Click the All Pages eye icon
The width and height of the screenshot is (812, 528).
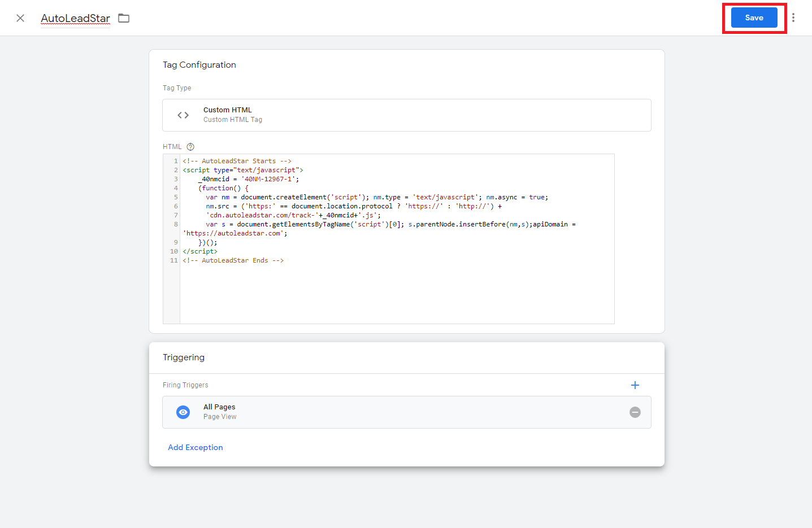183,412
